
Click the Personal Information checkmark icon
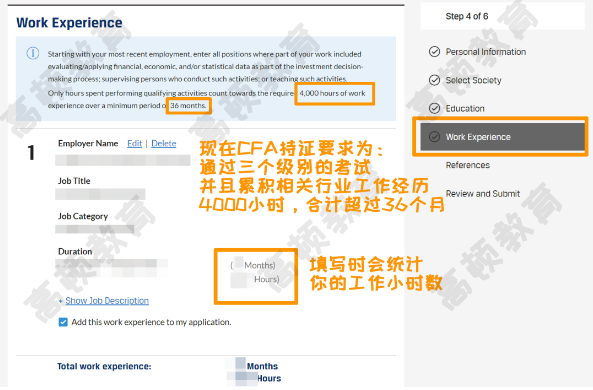(x=435, y=51)
